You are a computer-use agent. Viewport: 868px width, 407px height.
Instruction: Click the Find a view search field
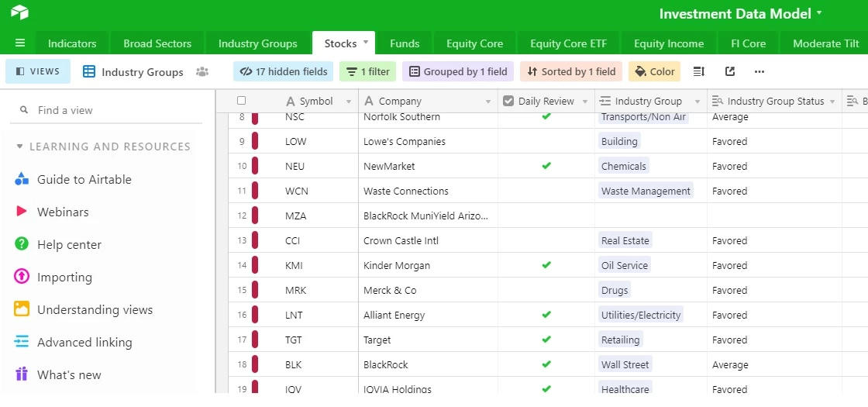pos(106,110)
